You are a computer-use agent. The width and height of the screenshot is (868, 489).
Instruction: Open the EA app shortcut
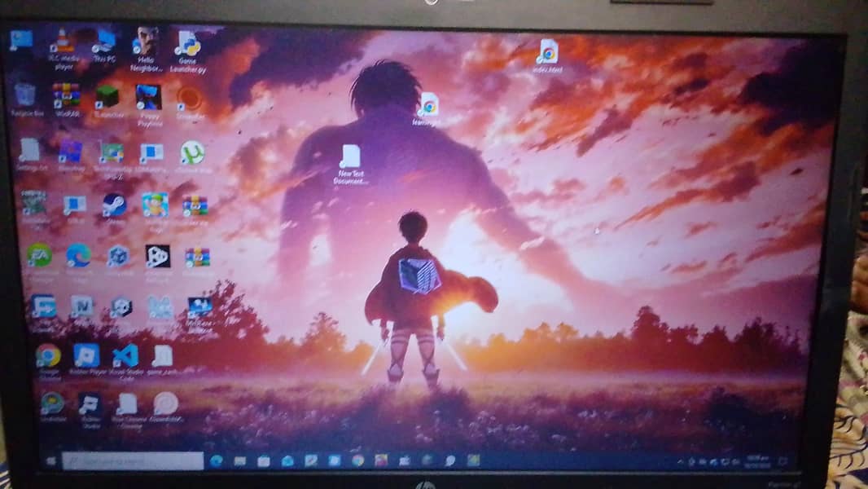[x=40, y=260]
